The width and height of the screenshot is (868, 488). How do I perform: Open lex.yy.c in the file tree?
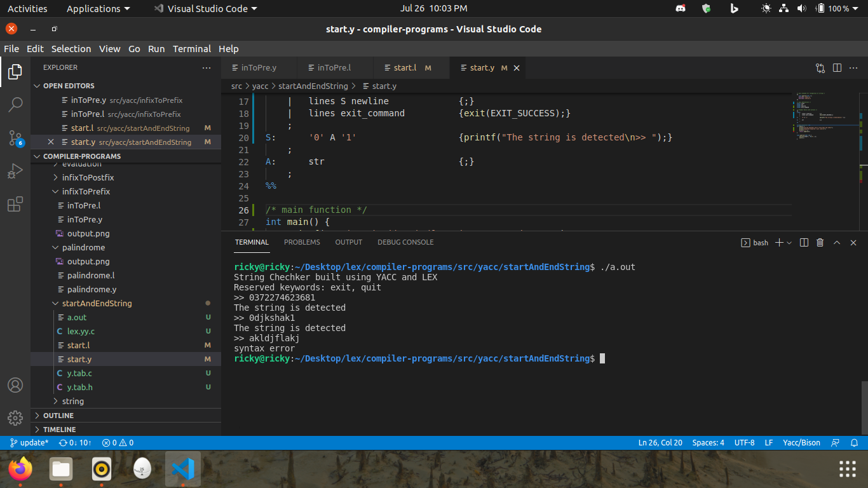click(x=126, y=331)
